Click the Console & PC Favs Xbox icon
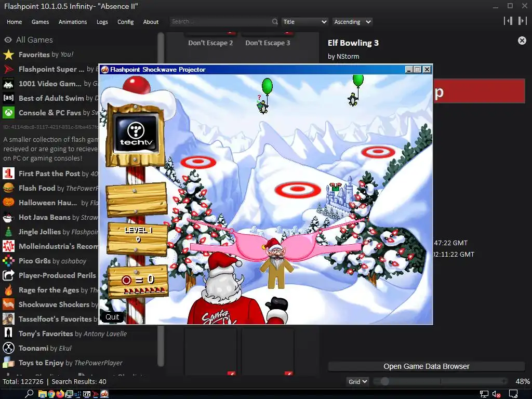 (x=8, y=113)
